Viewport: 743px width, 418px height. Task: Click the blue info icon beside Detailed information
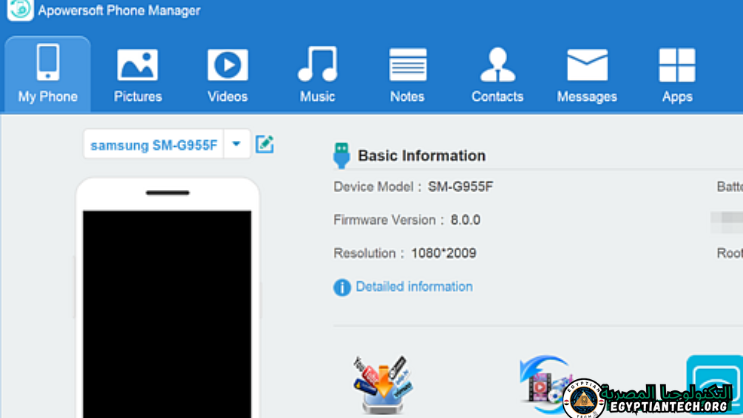point(342,287)
